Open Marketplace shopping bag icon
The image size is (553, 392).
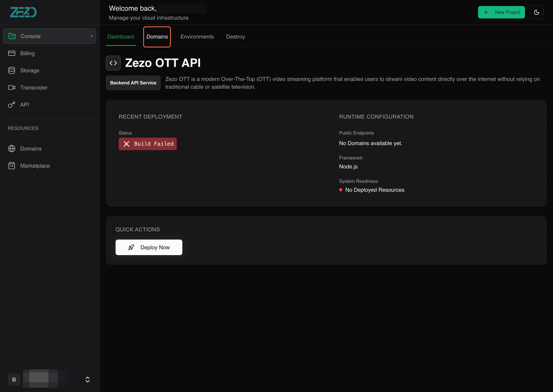click(x=12, y=166)
